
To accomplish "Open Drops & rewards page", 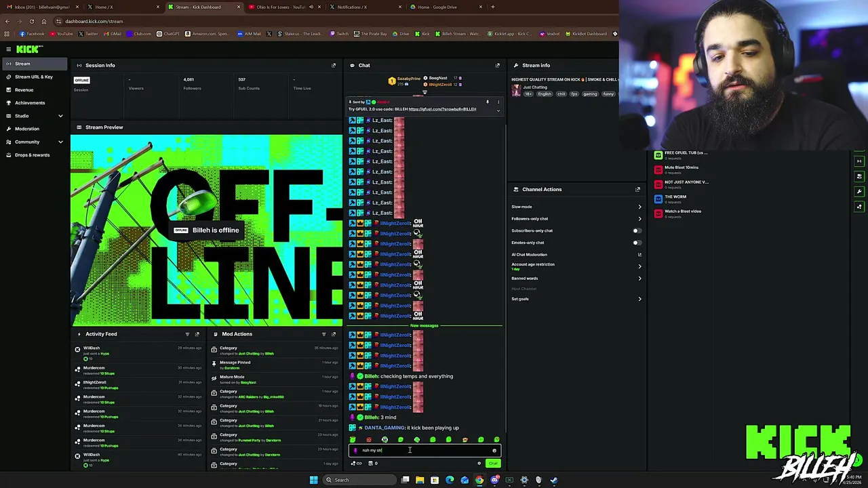I will 34,155.
